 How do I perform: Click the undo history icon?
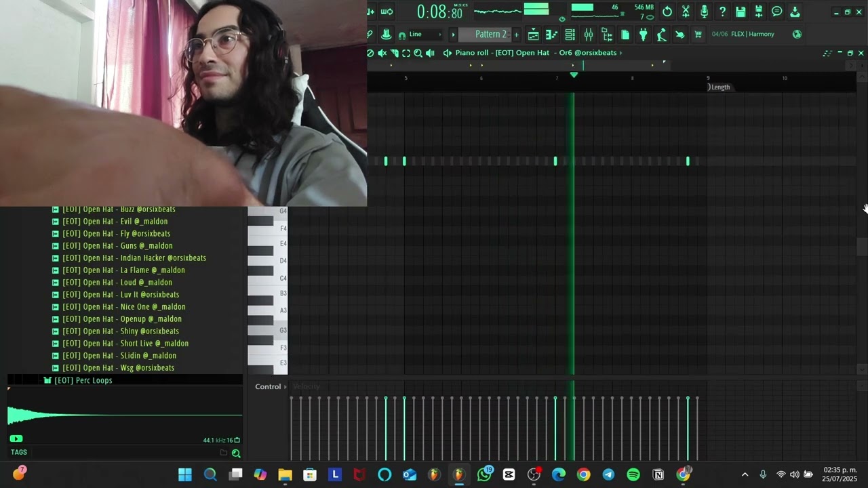click(667, 12)
